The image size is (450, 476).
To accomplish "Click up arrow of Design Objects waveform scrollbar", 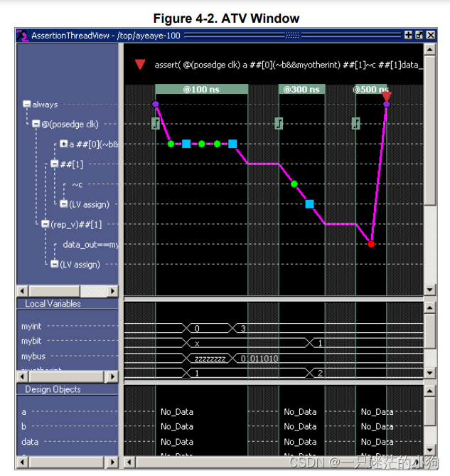I will click(x=429, y=391).
